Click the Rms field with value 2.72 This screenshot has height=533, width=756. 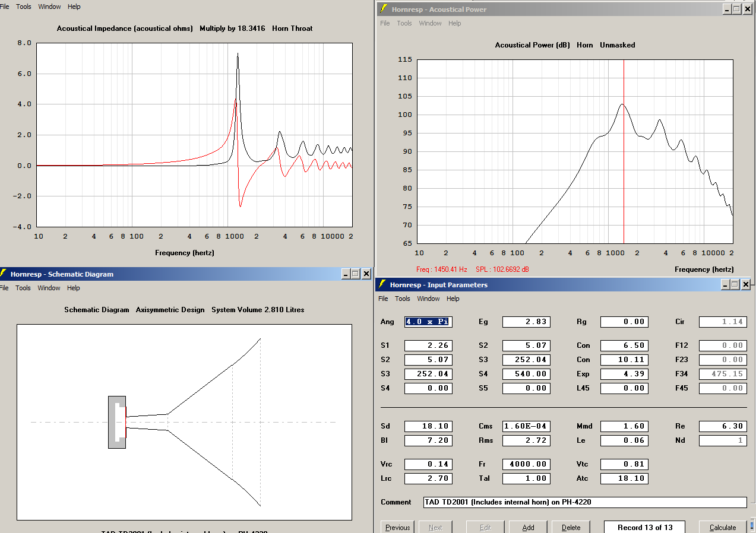click(x=526, y=440)
